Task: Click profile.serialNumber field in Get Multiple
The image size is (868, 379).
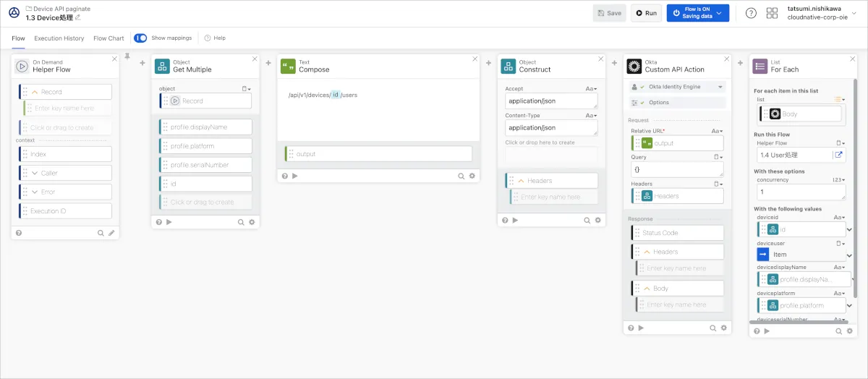Action: [205, 165]
